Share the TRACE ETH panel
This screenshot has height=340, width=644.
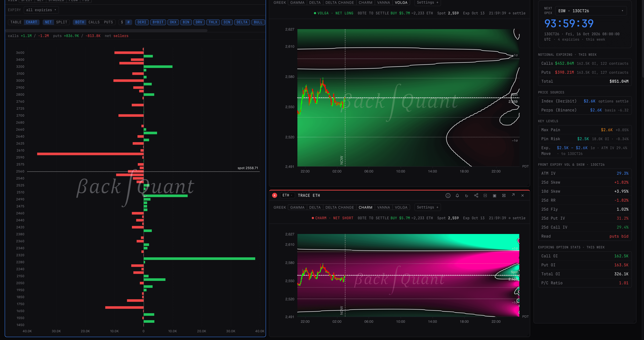476,196
